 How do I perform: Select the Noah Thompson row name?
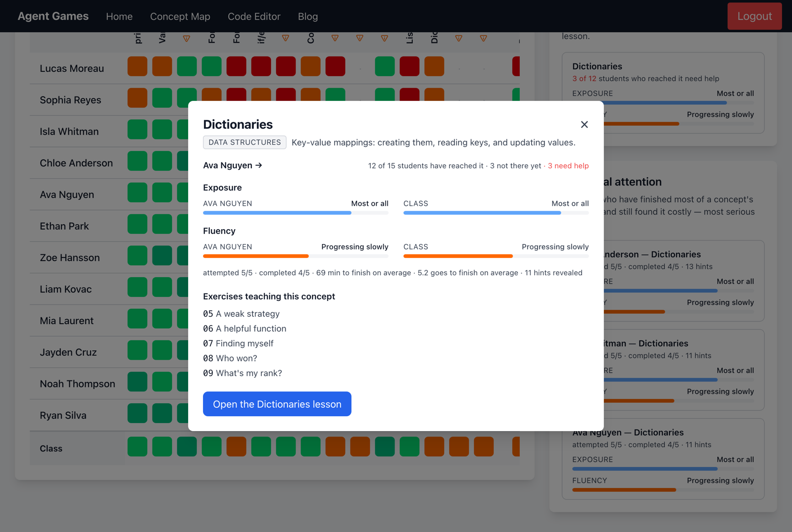(77, 384)
